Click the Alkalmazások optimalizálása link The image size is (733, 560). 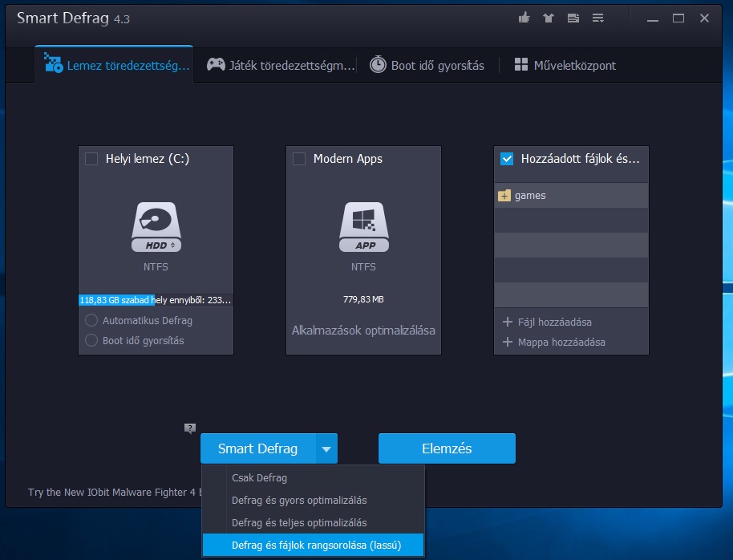click(x=364, y=331)
